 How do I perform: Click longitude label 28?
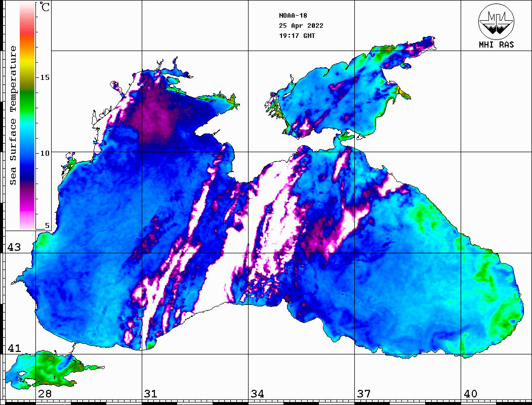click(x=45, y=393)
